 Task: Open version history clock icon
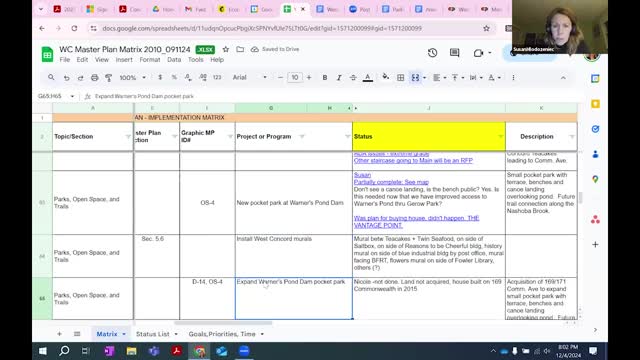[433, 53]
